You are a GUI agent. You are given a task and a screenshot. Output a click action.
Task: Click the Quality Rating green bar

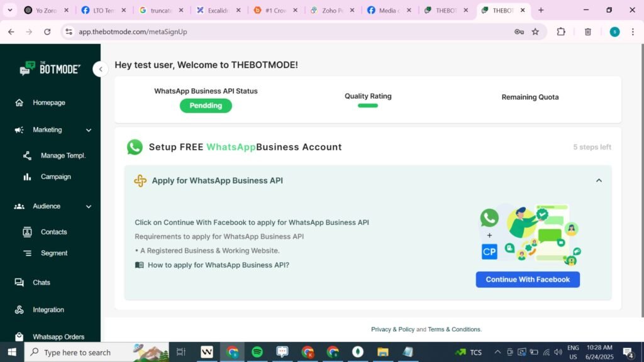coord(367,106)
